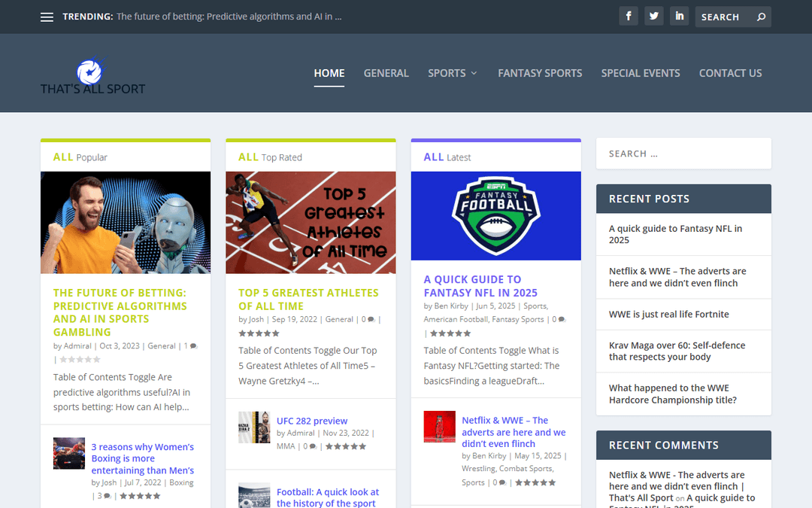Click comment icon on Greatest Athletes article
The image size is (812, 508).
pos(371,320)
